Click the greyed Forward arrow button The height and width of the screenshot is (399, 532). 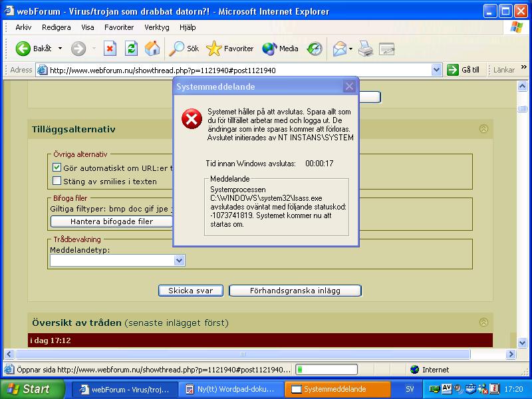tap(78, 49)
